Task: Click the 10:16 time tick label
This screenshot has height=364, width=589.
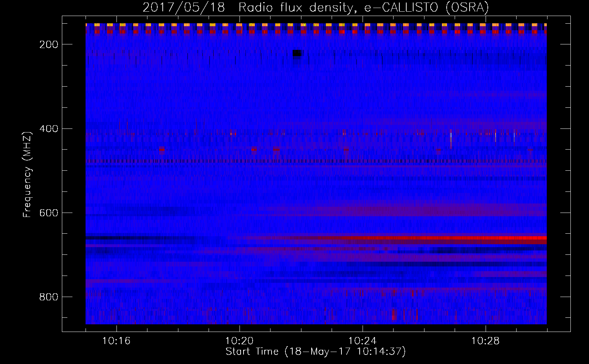Action: click(116, 341)
